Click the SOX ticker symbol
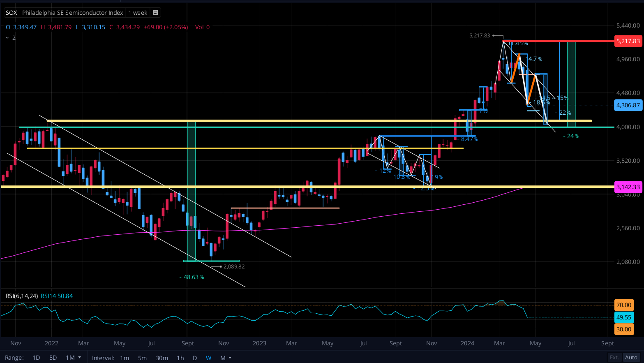Image resolution: width=644 pixels, height=363 pixels. coord(12,13)
